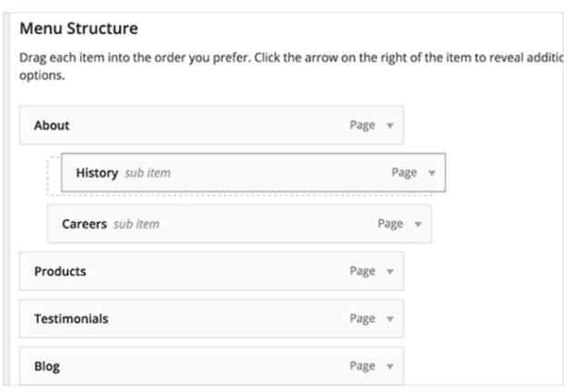Click the Page label on Careers
Viewport: 582px width, 392px height.
pos(390,225)
